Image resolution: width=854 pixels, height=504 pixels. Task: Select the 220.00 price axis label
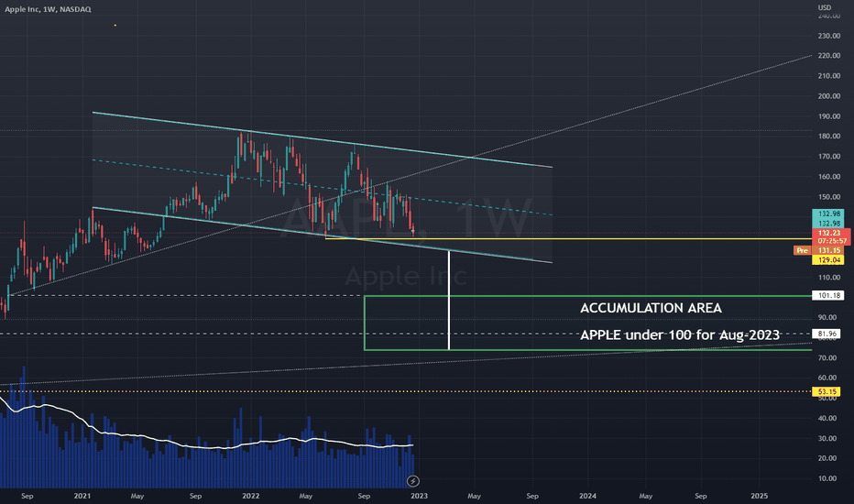(829, 56)
